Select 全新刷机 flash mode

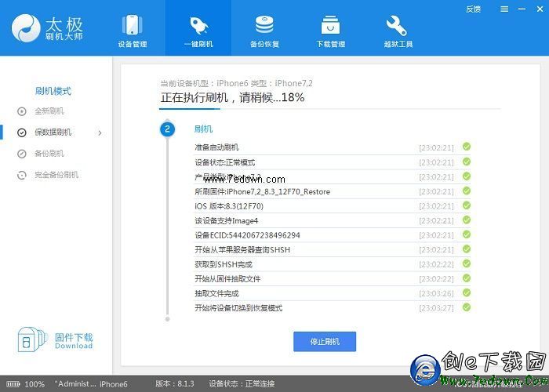(49, 111)
